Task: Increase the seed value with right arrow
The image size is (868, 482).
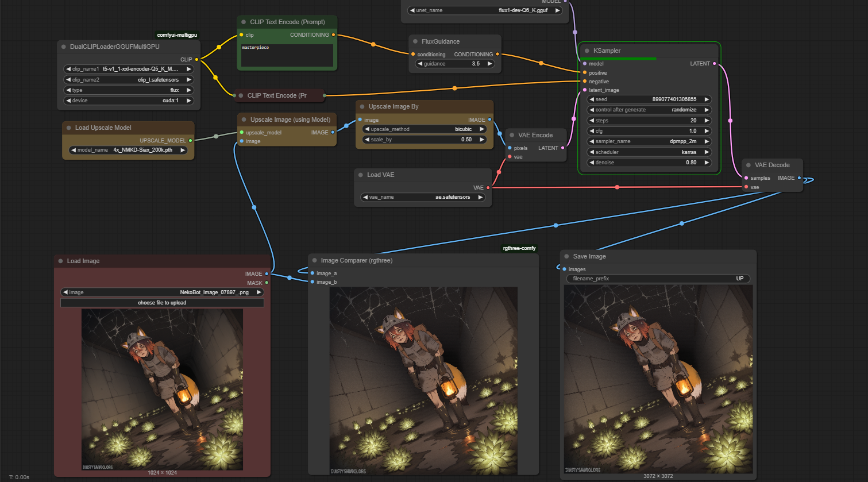Action: tap(707, 99)
